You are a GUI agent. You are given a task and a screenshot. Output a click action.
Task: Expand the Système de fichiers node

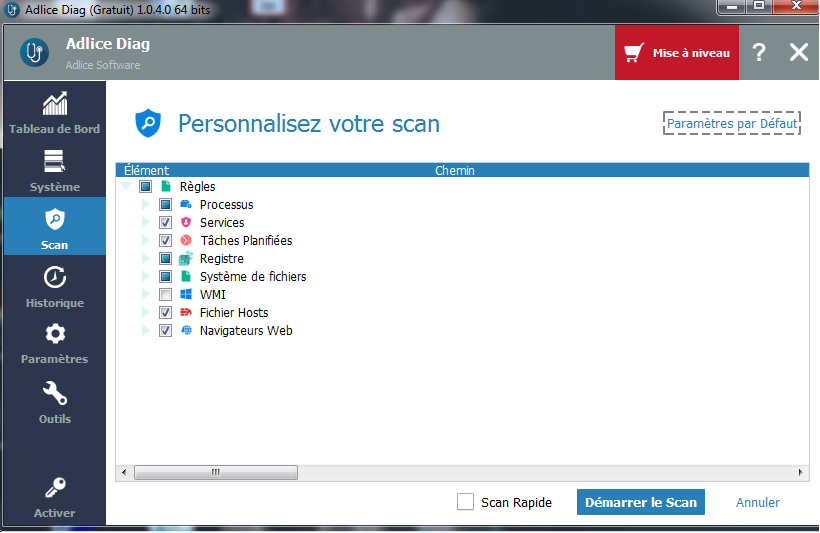[x=145, y=276]
